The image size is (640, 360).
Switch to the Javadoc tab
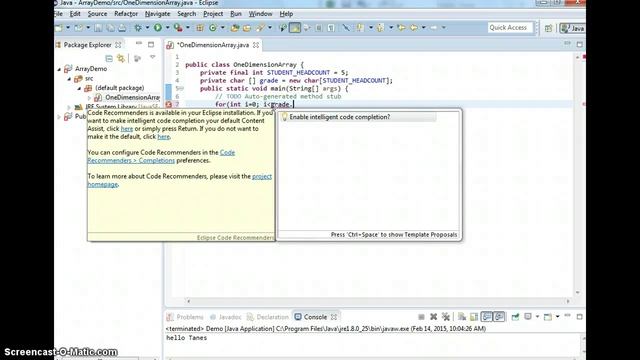point(225,317)
